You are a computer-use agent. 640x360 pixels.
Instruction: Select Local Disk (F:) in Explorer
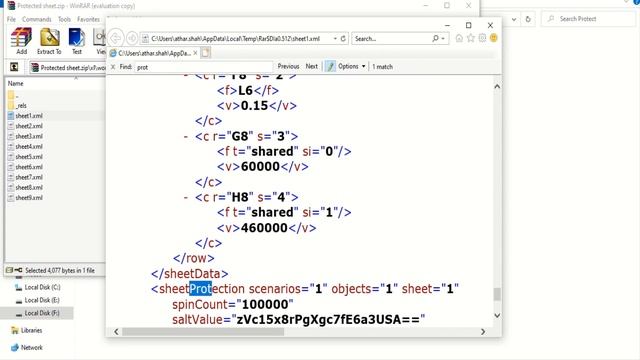(42, 313)
